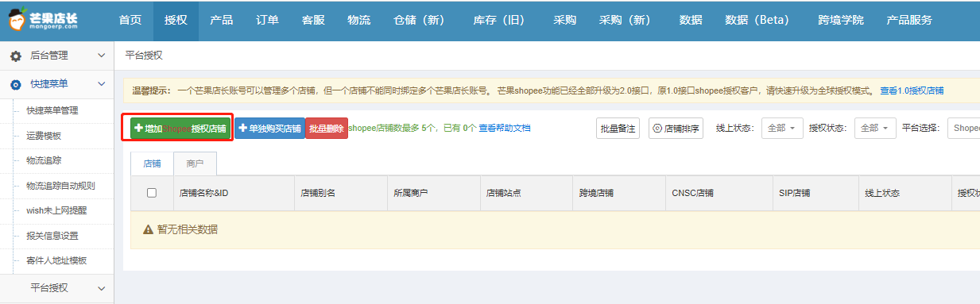Click the plus icon on 单独购买店铺
Viewport: 980px width, 304px height.
[243, 128]
